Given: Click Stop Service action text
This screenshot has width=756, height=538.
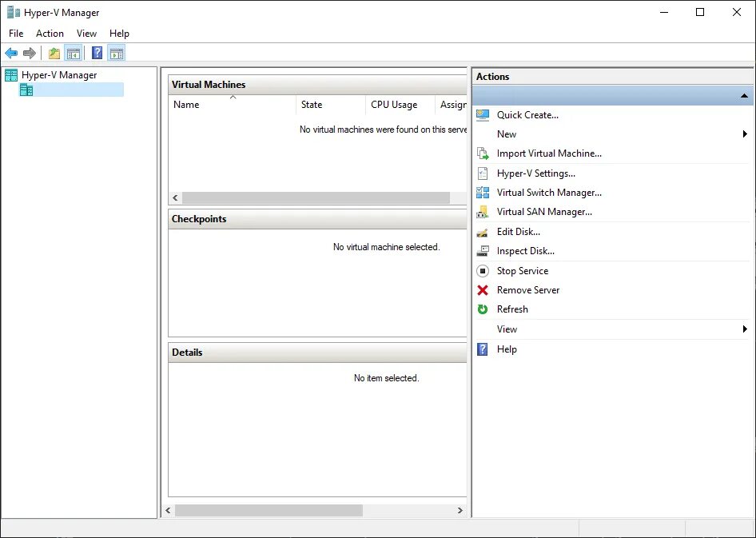Looking at the screenshot, I should point(522,271).
